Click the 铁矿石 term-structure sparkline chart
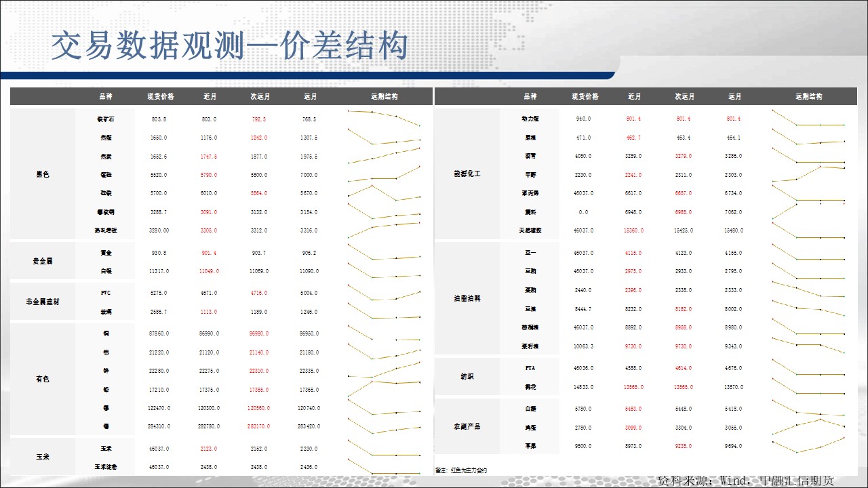Screen dimensions: 868x488 (x=384, y=118)
